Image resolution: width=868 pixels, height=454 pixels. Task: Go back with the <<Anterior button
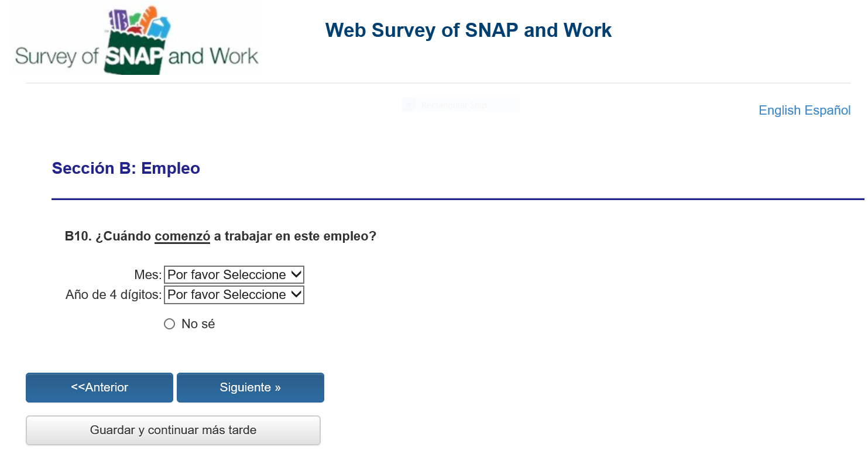(100, 387)
